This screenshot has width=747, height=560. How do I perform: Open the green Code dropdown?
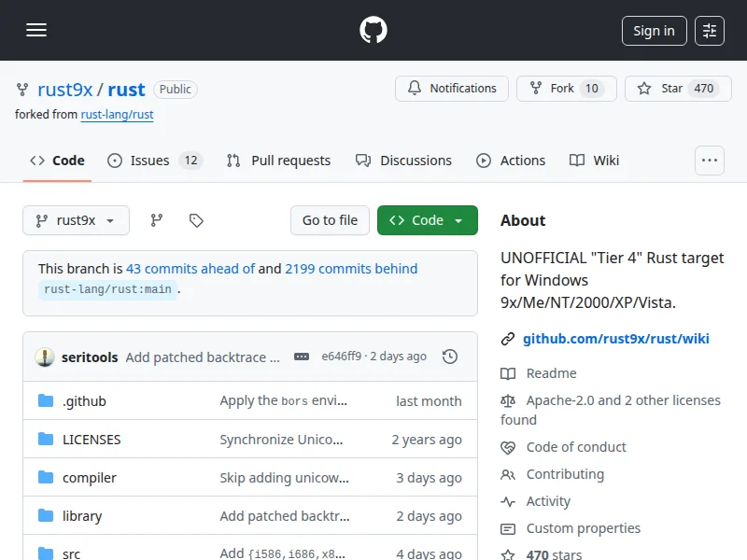427,220
